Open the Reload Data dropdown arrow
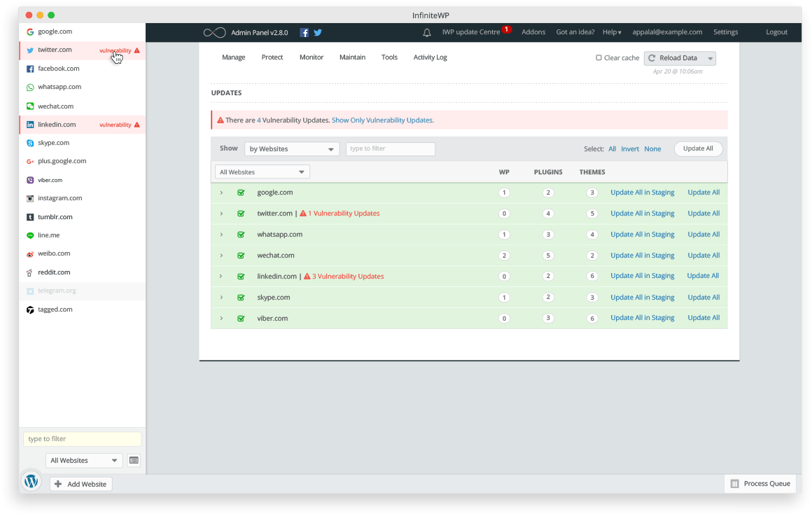The image size is (812, 516). (x=710, y=59)
